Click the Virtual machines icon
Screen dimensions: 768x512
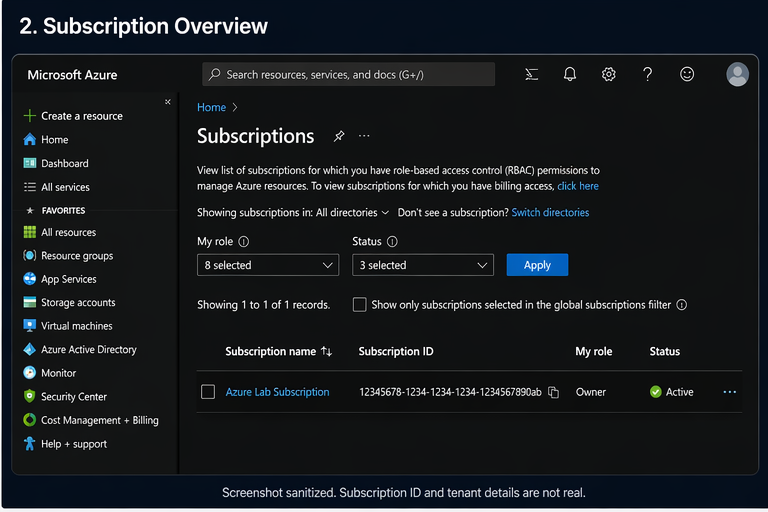pyautogui.click(x=29, y=326)
